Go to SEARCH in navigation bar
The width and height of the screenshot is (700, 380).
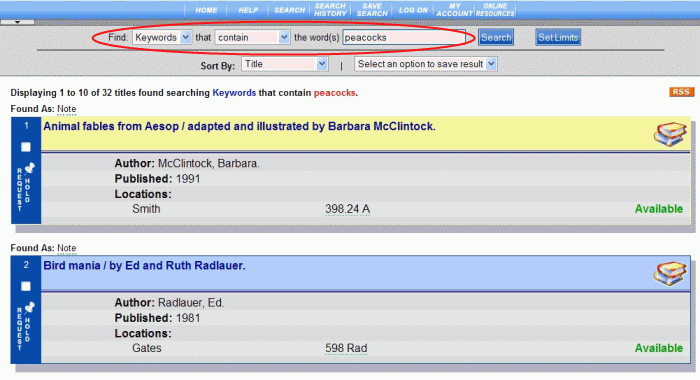pyautogui.click(x=289, y=10)
